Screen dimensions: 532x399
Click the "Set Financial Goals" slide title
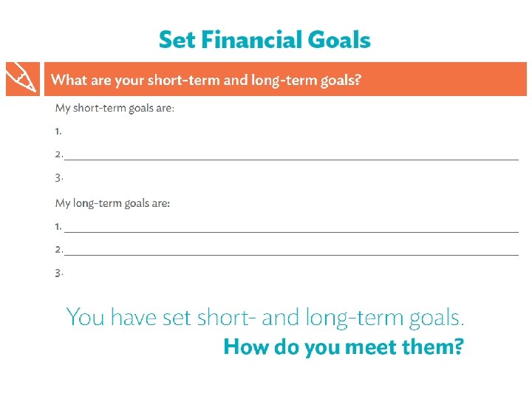(x=265, y=39)
